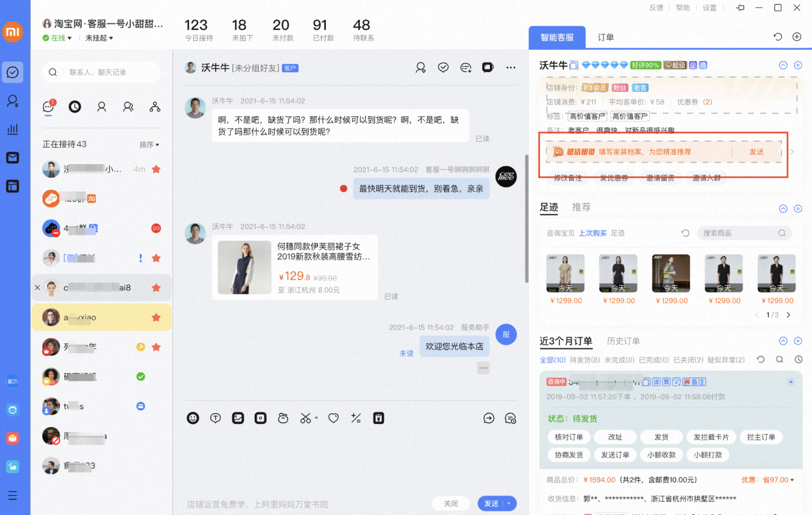This screenshot has width=812, height=515.
Task: Toggle star on a_xiao contact
Action: pos(156,317)
